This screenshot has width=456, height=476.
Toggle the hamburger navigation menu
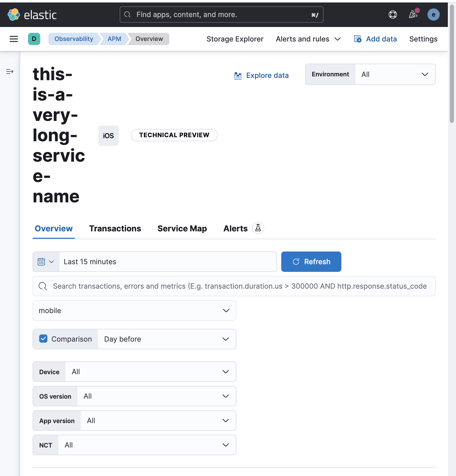14,39
